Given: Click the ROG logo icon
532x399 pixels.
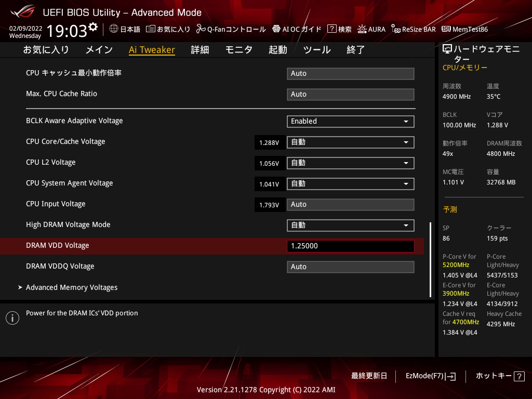Looking at the screenshot, I should tap(22, 12).
